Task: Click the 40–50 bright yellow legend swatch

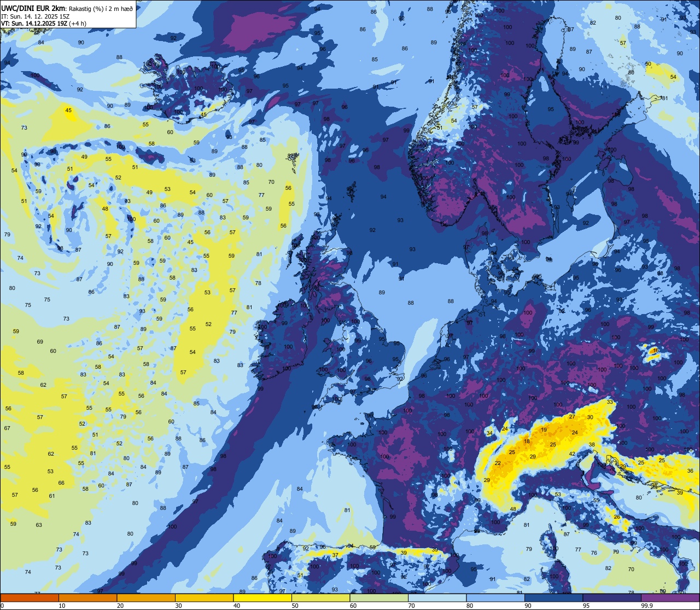Action: coord(262,597)
